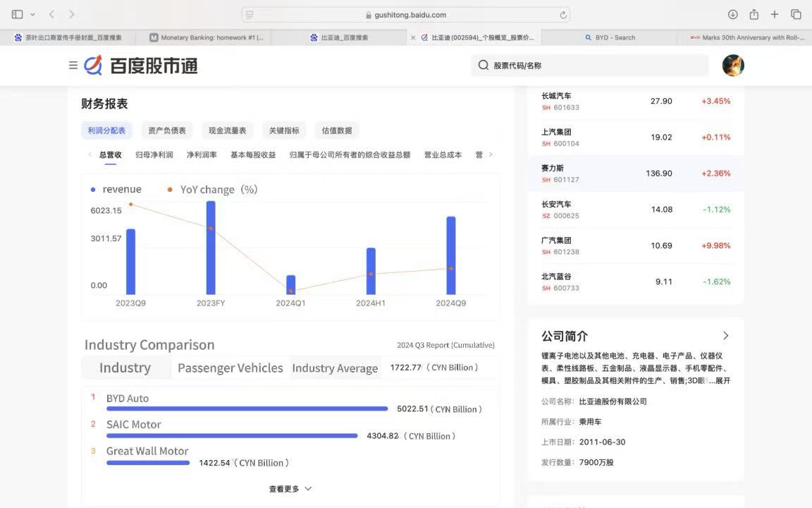
Task: Open 赛力斯 stock in the list
Action: point(553,169)
